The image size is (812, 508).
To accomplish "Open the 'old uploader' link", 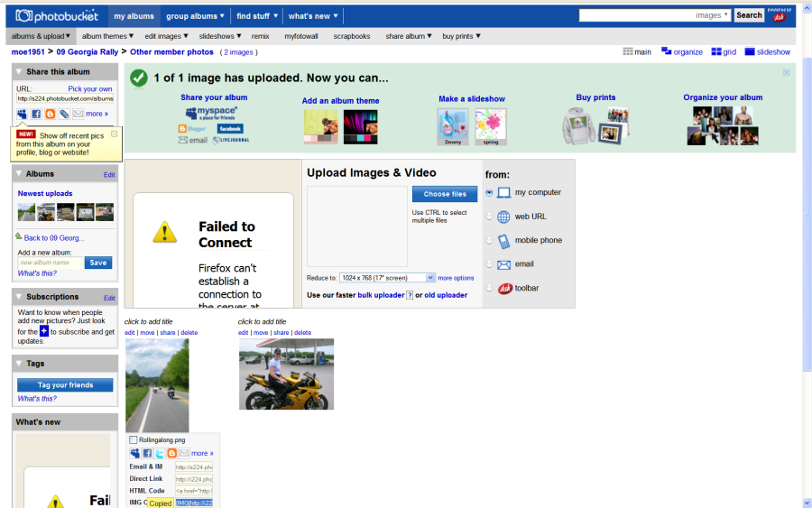I will [x=446, y=295].
